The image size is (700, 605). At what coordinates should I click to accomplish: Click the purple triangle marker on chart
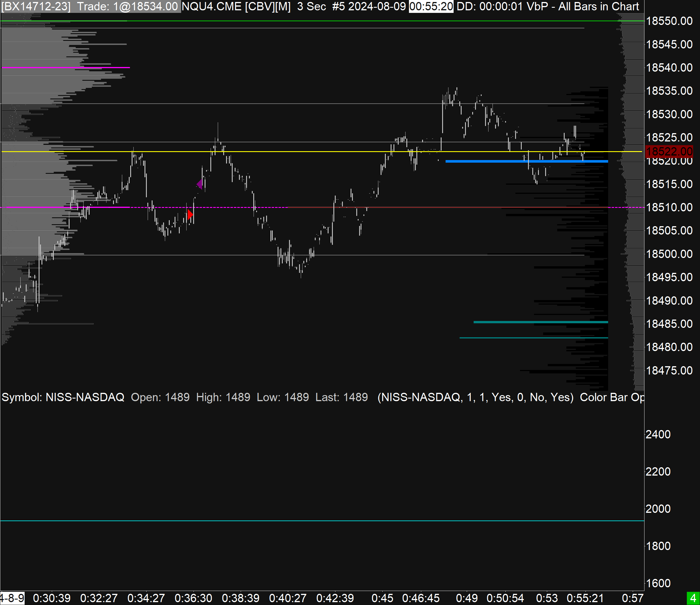(200, 184)
